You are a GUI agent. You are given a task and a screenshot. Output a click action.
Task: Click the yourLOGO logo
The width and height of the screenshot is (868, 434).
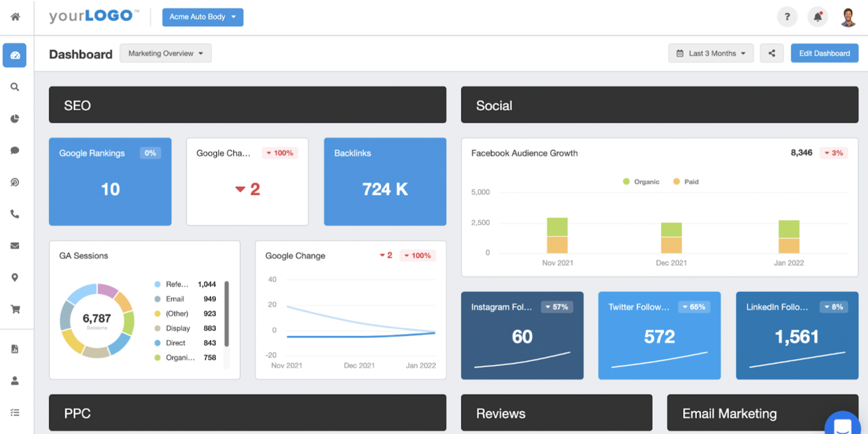click(94, 16)
